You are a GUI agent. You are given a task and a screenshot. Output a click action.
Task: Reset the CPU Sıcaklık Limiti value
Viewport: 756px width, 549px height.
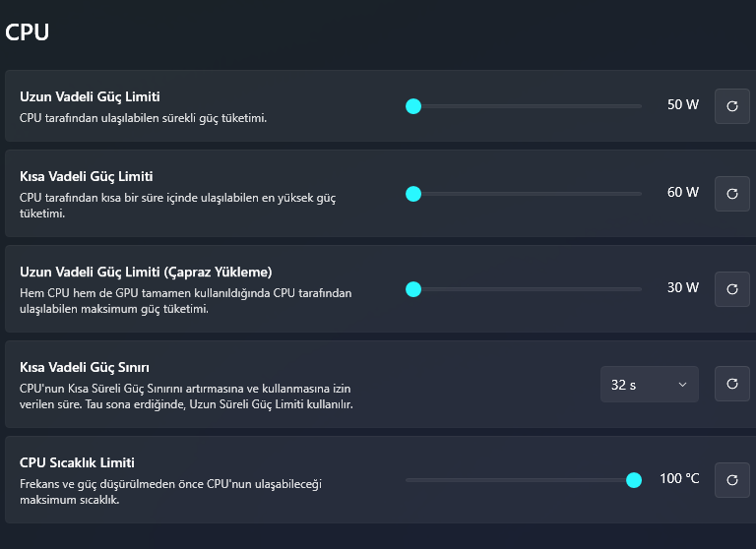731,479
